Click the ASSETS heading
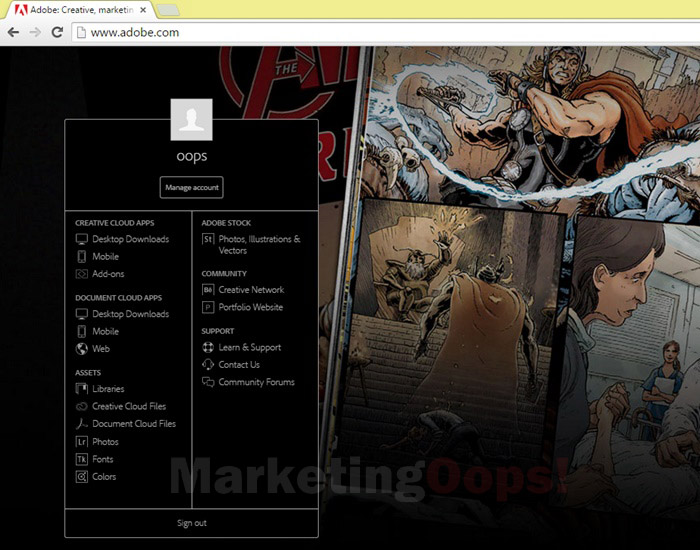The height and width of the screenshot is (550, 700). coord(88,373)
